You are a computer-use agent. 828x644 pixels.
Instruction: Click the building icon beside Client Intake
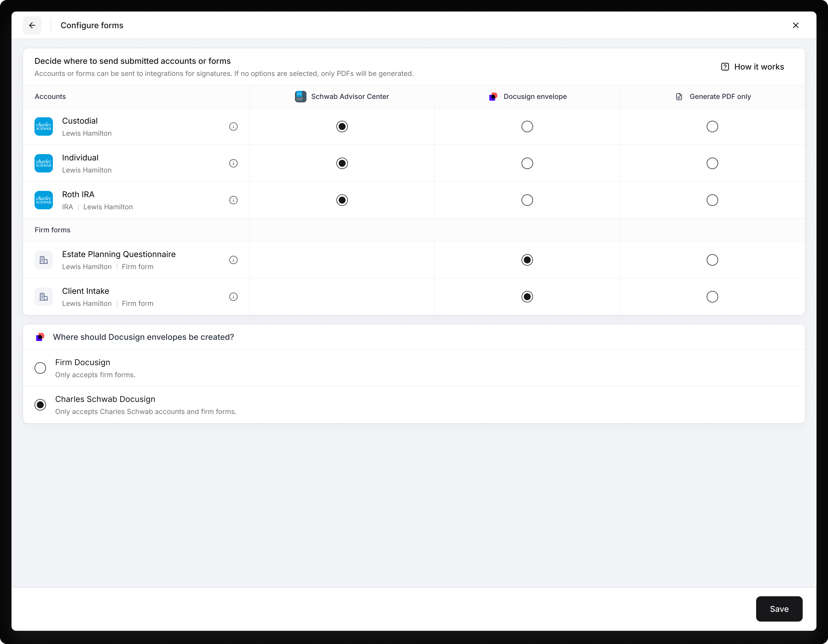pyautogui.click(x=44, y=297)
